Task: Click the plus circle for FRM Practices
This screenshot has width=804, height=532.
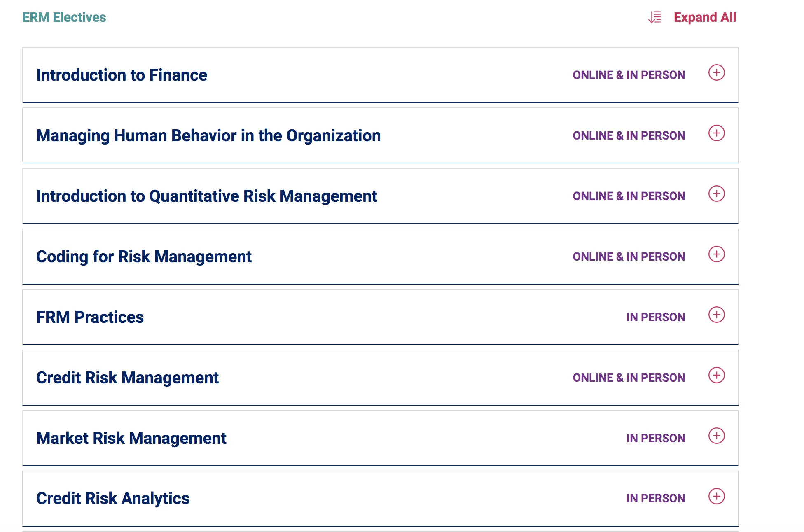Action: (716, 315)
